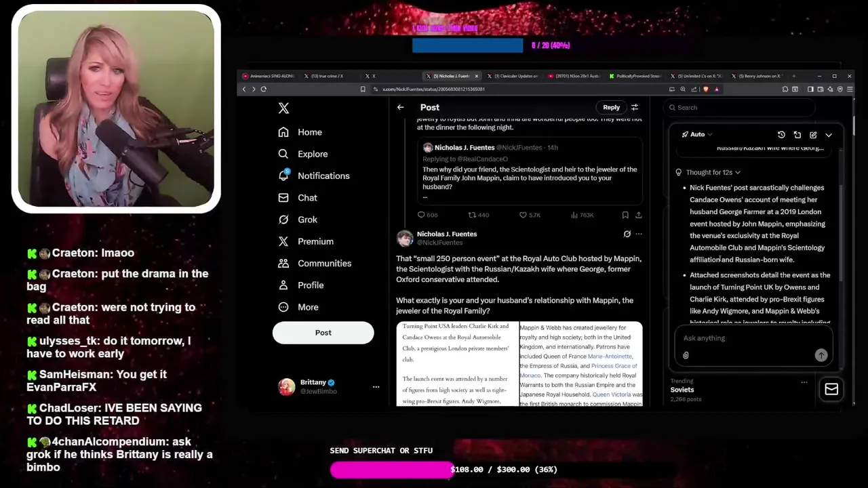This screenshot has width=868, height=488.
Task: Open the Turning Point UK screenshot image
Action: click(458, 364)
